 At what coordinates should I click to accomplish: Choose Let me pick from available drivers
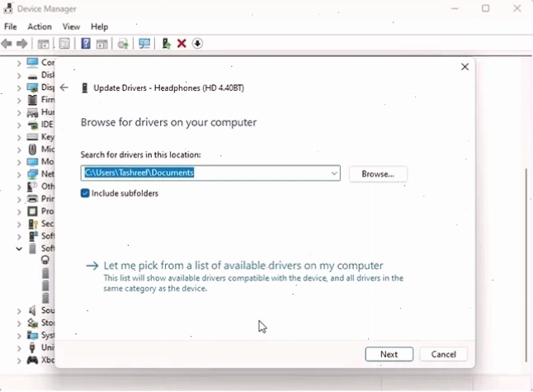[243, 266]
